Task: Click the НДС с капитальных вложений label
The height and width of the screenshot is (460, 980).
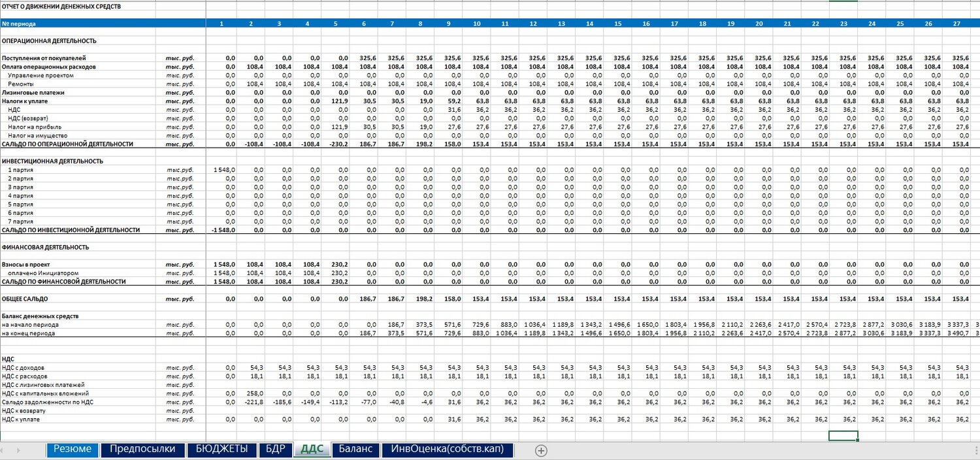Action: coord(45,393)
